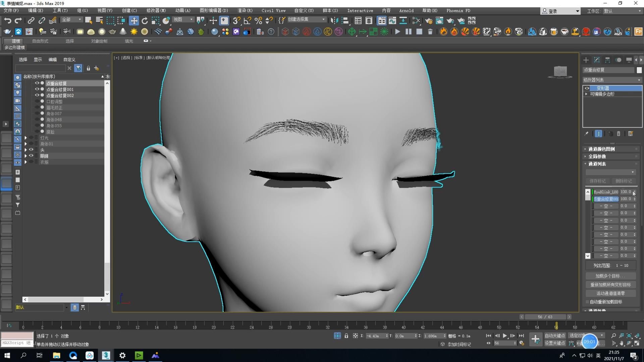This screenshot has width=644, height=362.
Task: Click the ViewCube in viewport
Action: click(560, 72)
